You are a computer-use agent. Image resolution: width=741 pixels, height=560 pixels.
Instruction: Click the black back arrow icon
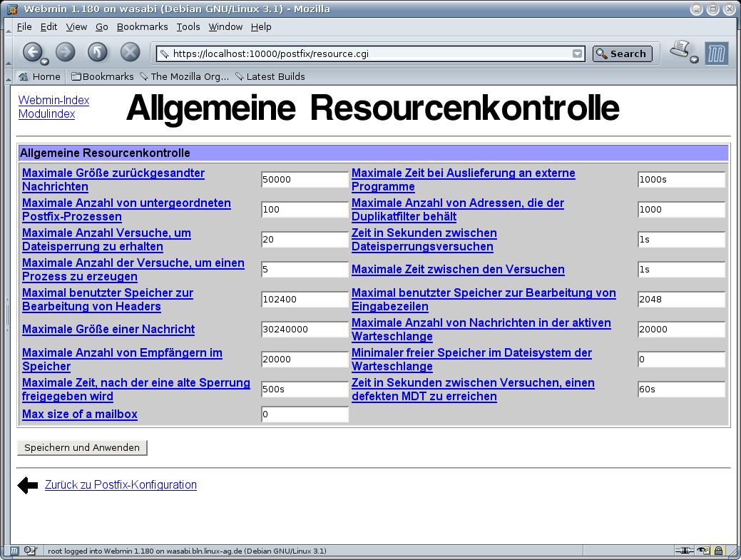pyautogui.click(x=27, y=485)
